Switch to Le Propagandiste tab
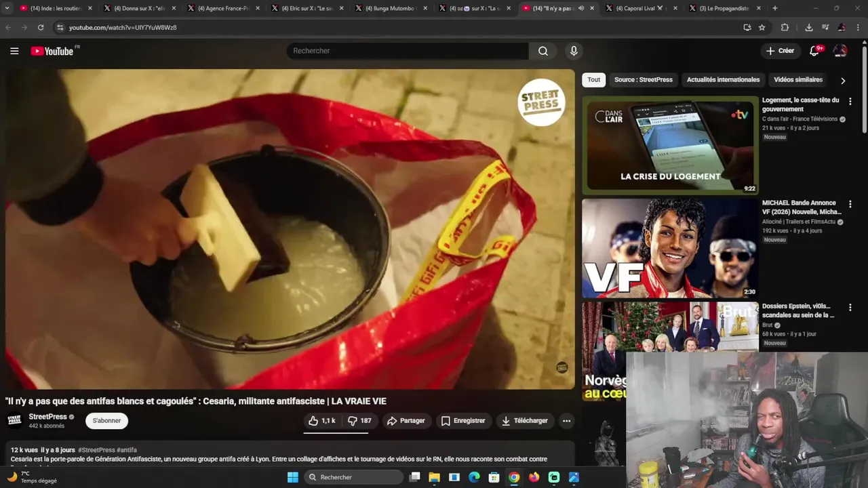 [724, 8]
